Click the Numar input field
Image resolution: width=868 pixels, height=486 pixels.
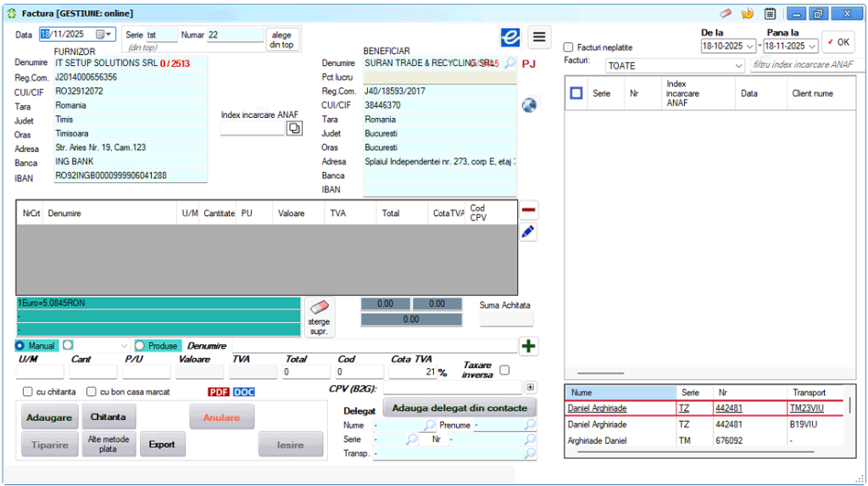235,35
